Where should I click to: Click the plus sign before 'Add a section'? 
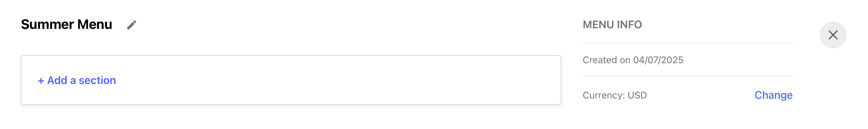(x=41, y=81)
